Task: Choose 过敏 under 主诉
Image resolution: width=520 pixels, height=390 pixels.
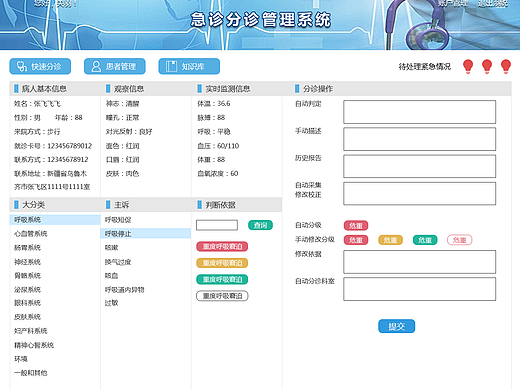Action: [111, 303]
